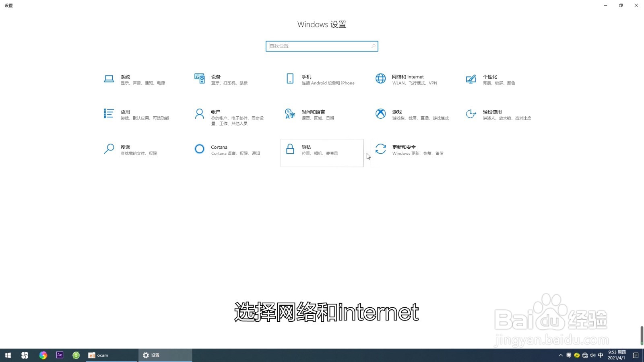Open the 帐户 (Accounts) settings
The image size is (644, 362).
231,118
